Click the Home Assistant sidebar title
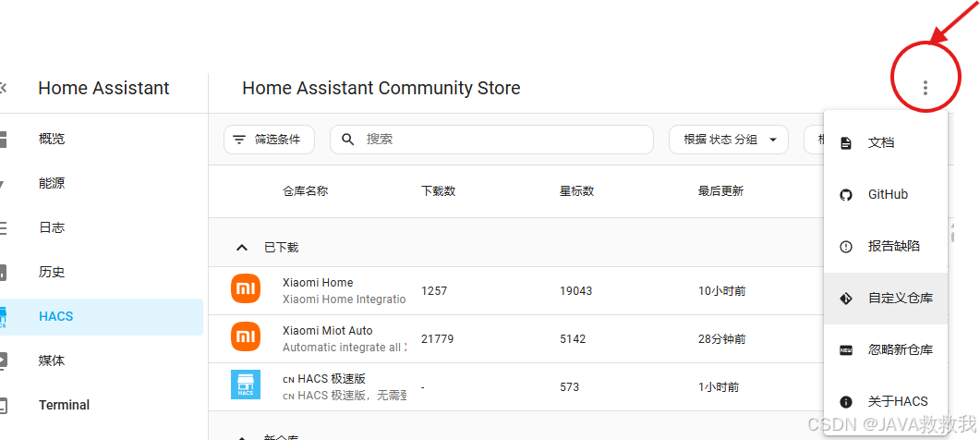980x440 pixels. [x=103, y=88]
